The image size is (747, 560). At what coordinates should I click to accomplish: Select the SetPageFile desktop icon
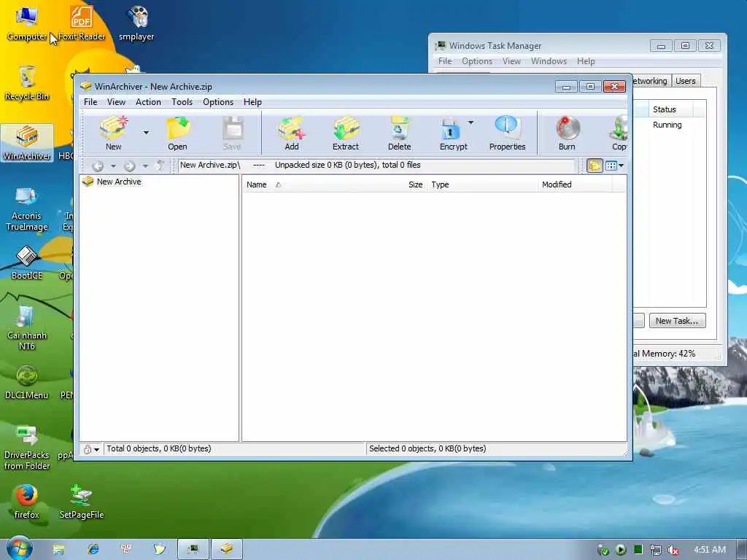click(82, 502)
